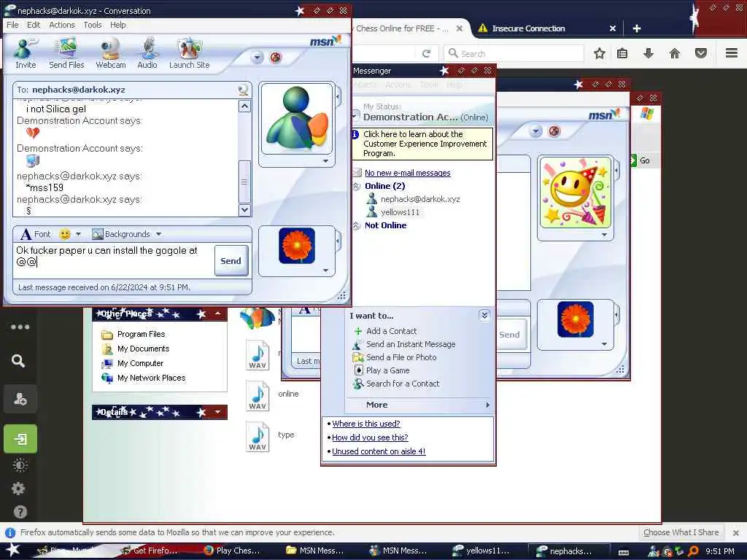The width and height of the screenshot is (747, 560).
Task: Click Unused content on aisle 4! link
Action: pos(379,451)
